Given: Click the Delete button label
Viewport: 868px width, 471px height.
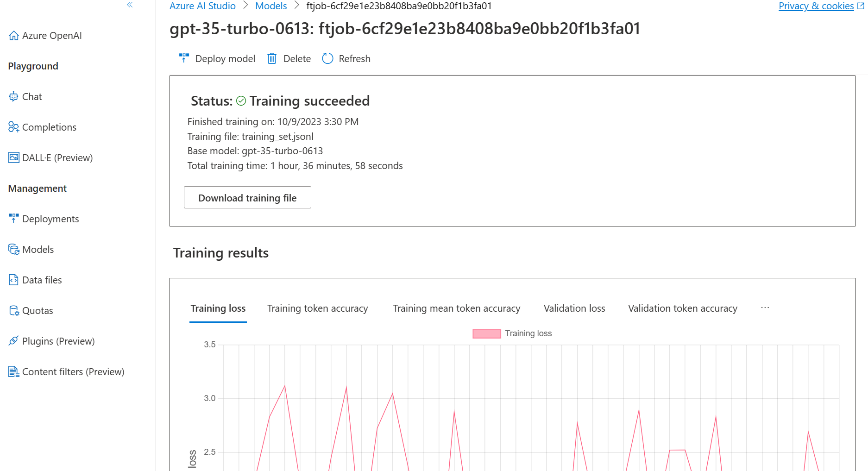Looking at the screenshot, I should click(297, 59).
